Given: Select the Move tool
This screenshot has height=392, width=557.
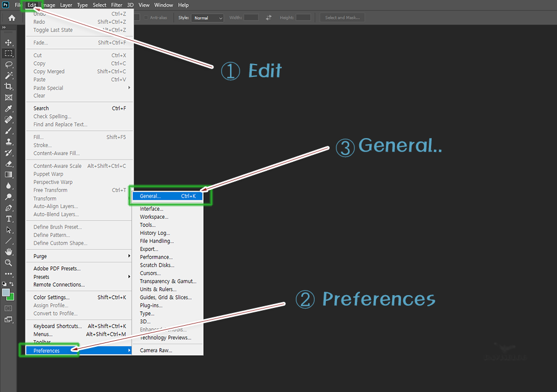Looking at the screenshot, I should pos(8,43).
